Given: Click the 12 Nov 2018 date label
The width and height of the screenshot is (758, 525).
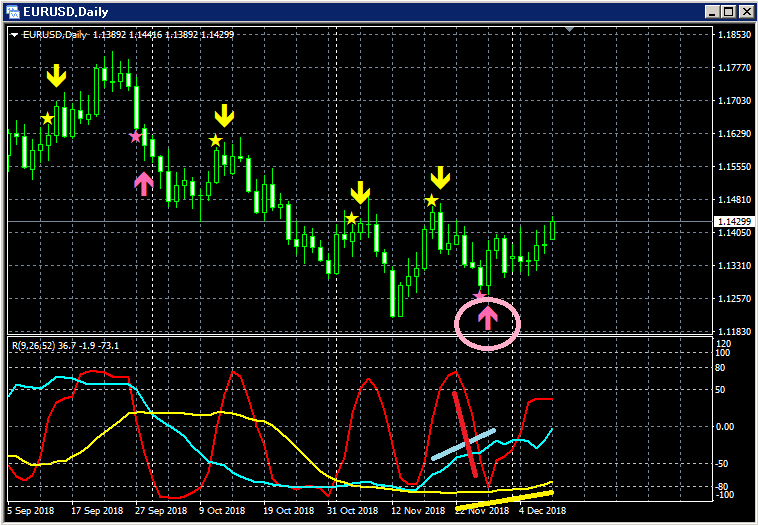Looking at the screenshot, I should [418, 510].
